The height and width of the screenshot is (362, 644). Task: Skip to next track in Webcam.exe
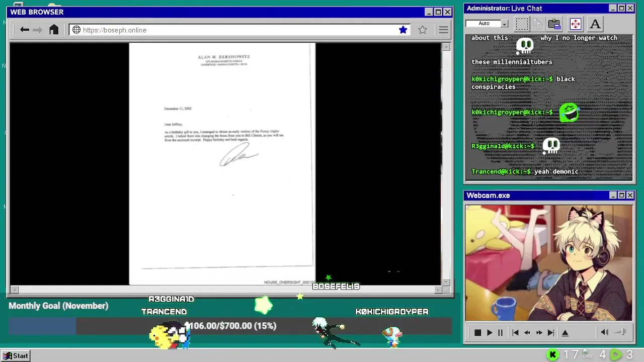551,332
